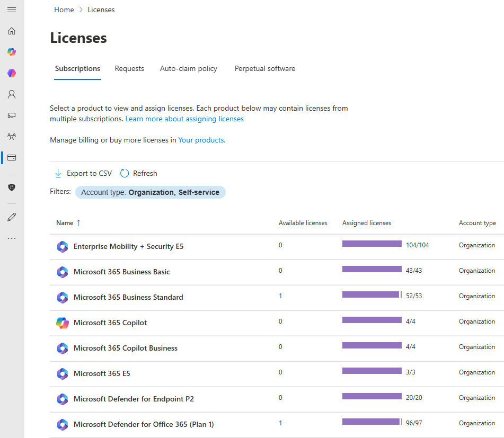Click Export to CSV button
This screenshot has width=504, height=438.
pos(84,173)
